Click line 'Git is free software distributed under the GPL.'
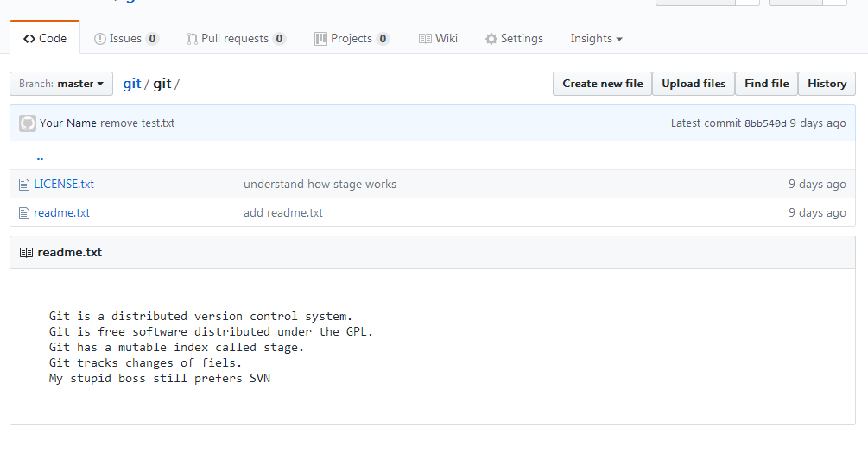 pos(211,332)
